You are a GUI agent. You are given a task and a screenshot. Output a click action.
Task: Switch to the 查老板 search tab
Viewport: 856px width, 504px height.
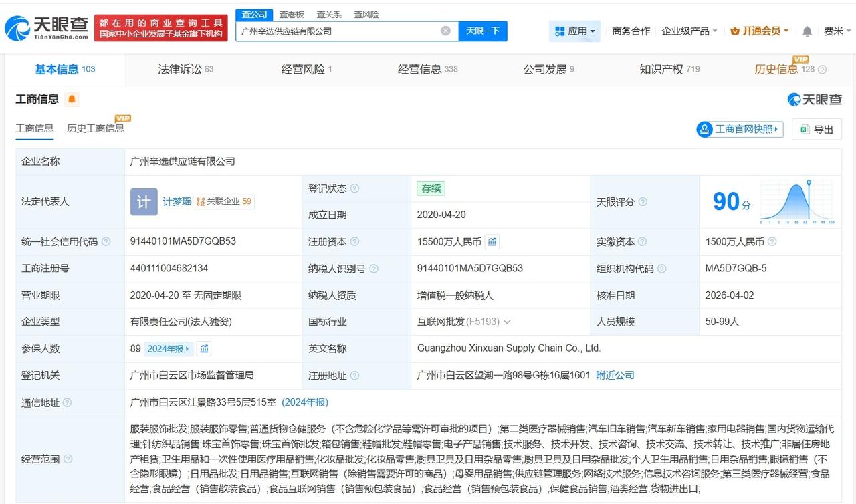coord(291,13)
